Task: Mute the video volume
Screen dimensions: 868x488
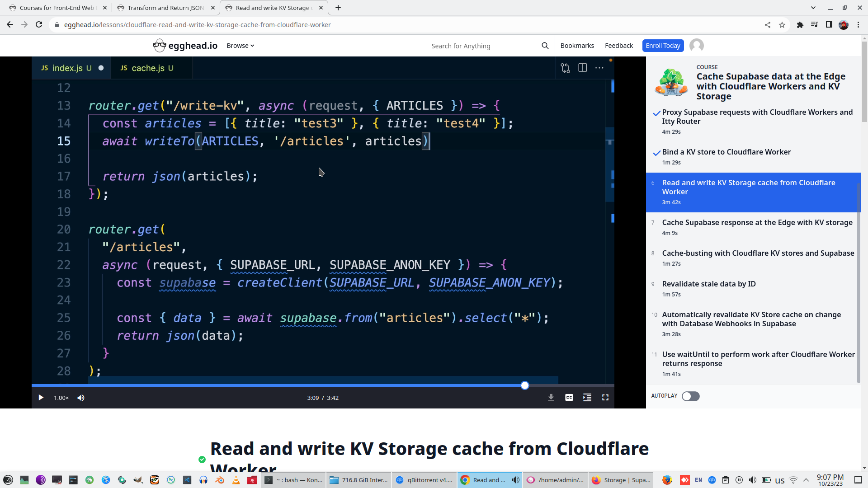Action: (81, 398)
